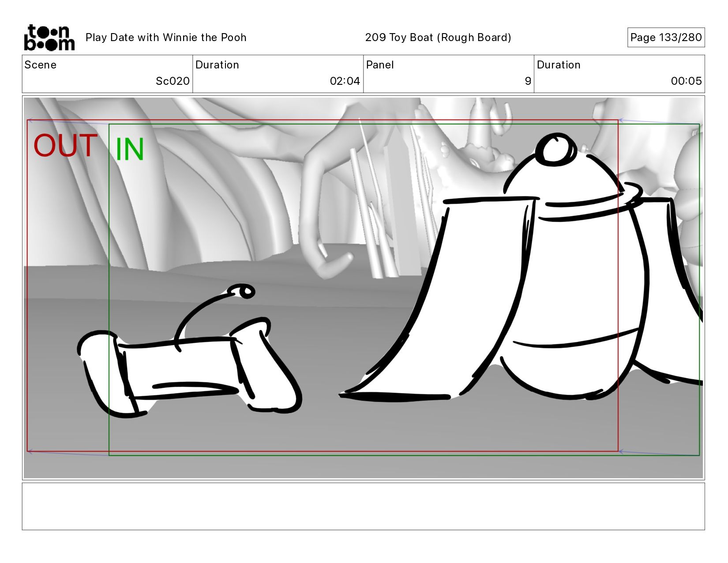
Task: Click the 'Page 133/280' page indicator
Action: [x=666, y=38]
